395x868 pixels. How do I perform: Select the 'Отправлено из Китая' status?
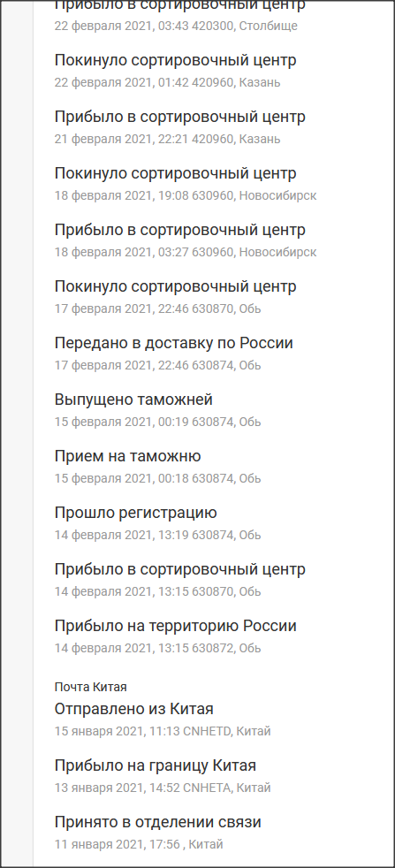pyautogui.click(x=134, y=709)
